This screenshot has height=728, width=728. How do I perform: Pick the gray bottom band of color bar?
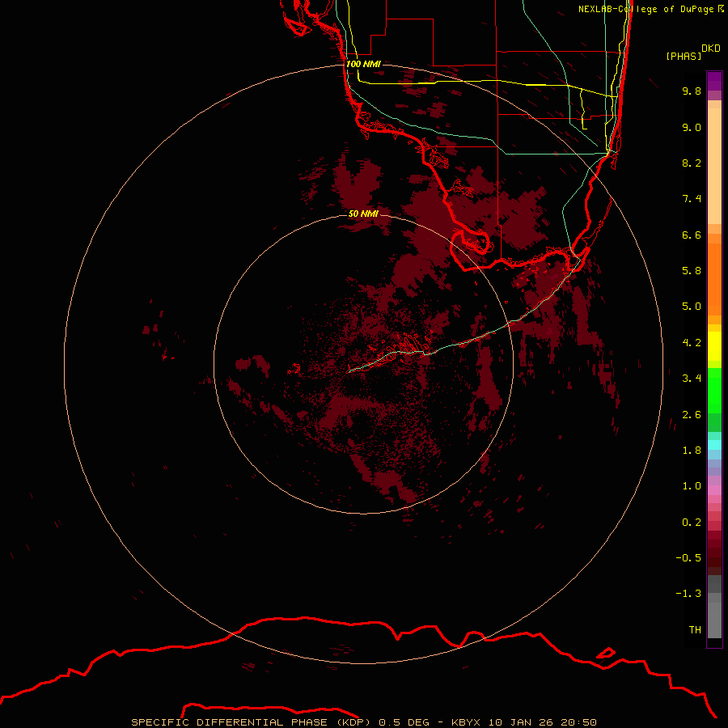click(x=714, y=620)
